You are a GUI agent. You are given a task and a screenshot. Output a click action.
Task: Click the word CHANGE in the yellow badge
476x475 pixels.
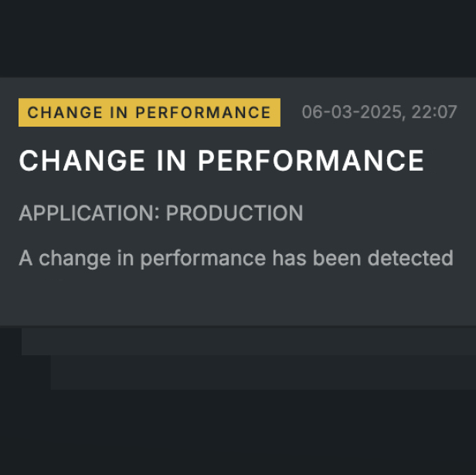tap(56, 113)
